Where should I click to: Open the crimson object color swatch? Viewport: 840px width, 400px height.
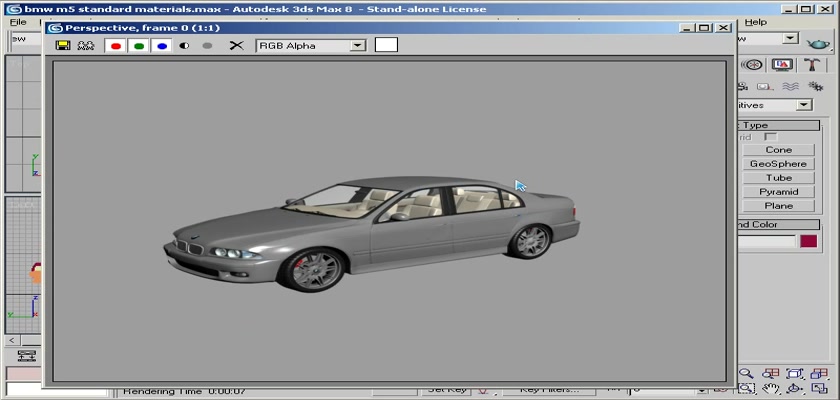click(809, 241)
